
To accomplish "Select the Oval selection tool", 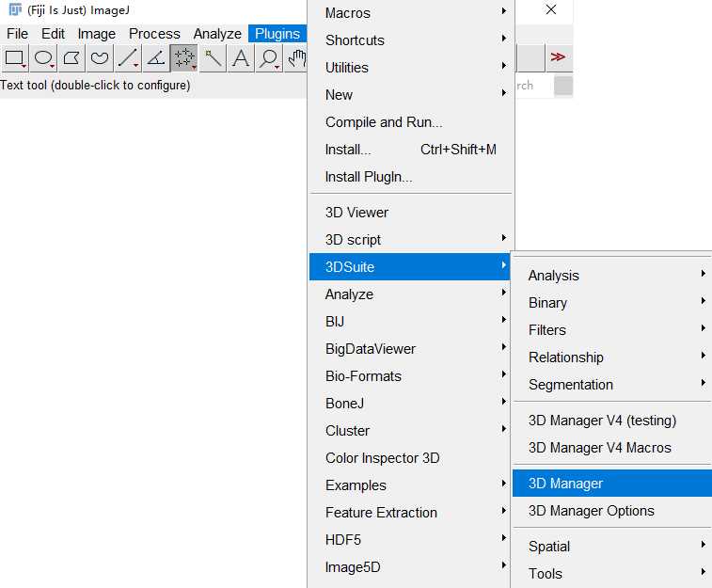I will coord(43,57).
